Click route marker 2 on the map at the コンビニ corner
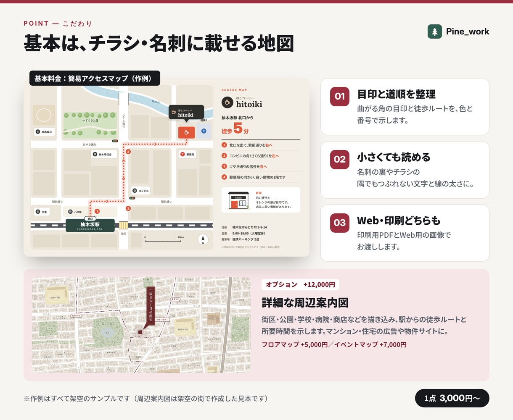Viewport: 513px width, 420px height. tap(128, 208)
